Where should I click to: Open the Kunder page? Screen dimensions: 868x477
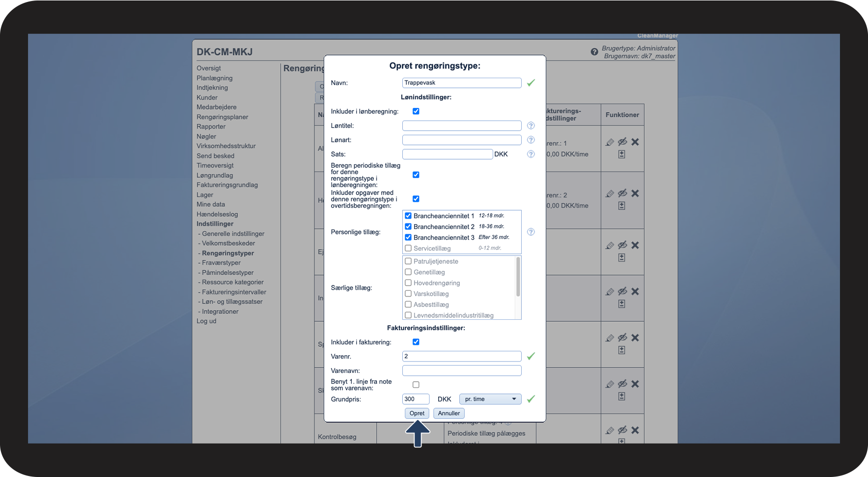tap(207, 97)
